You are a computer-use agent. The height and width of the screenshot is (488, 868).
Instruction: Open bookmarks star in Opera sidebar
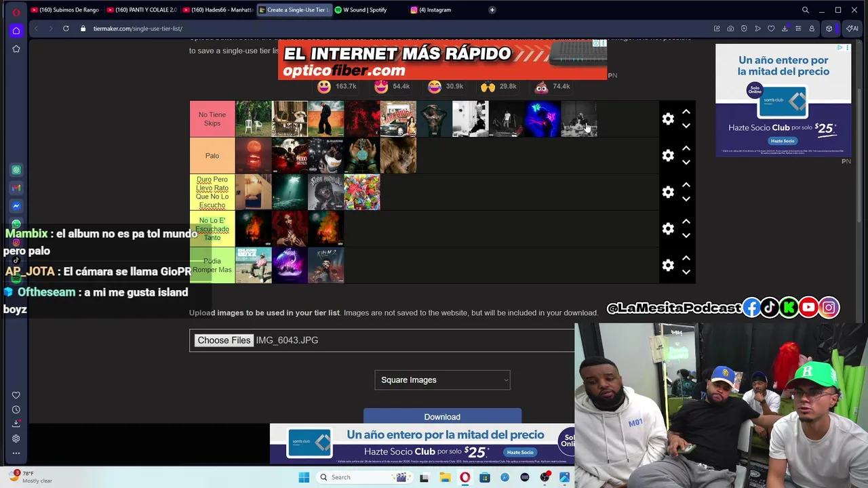[16, 49]
